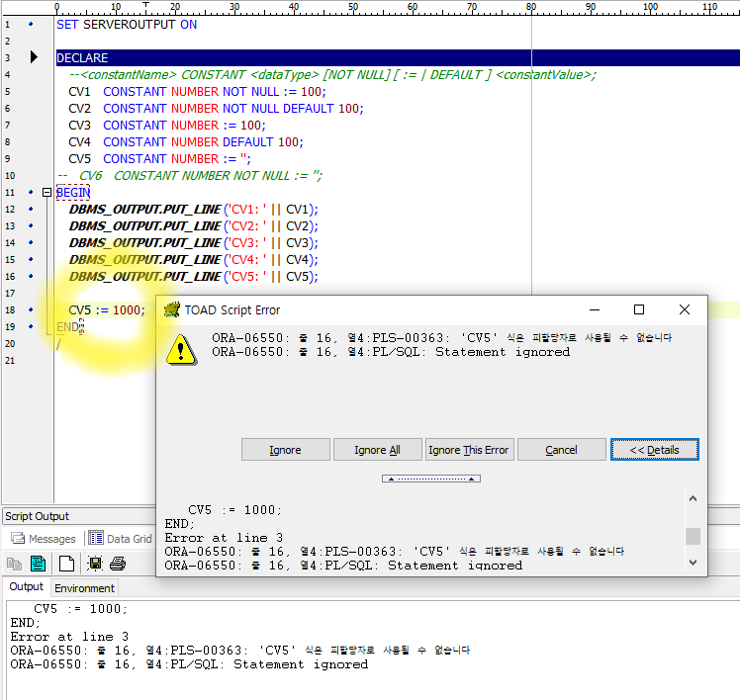Viewport: 740px width, 700px height.
Task: Open the Messages tab
Action: coord(44,539)
